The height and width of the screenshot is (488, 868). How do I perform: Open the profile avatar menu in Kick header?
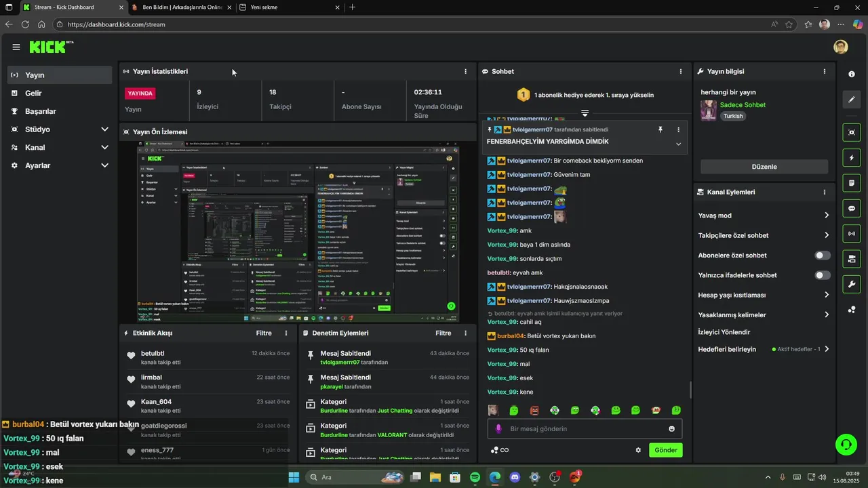(841, 47)
